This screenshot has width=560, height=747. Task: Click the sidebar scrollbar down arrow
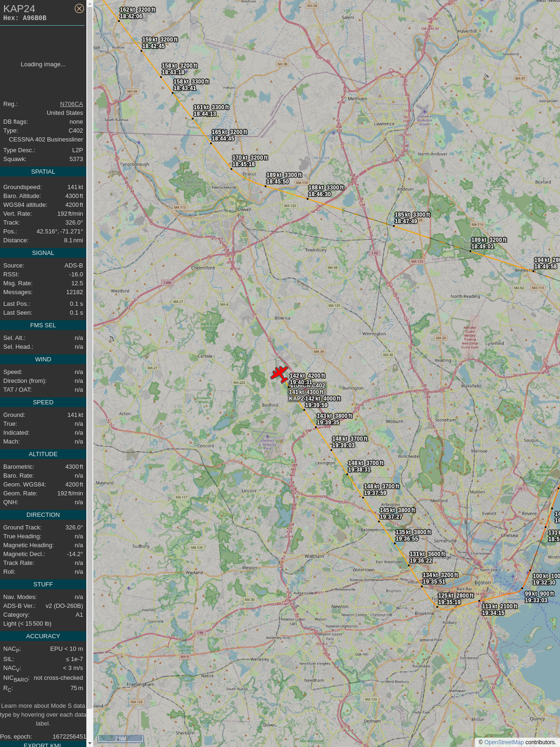click(x=90, y=743)
